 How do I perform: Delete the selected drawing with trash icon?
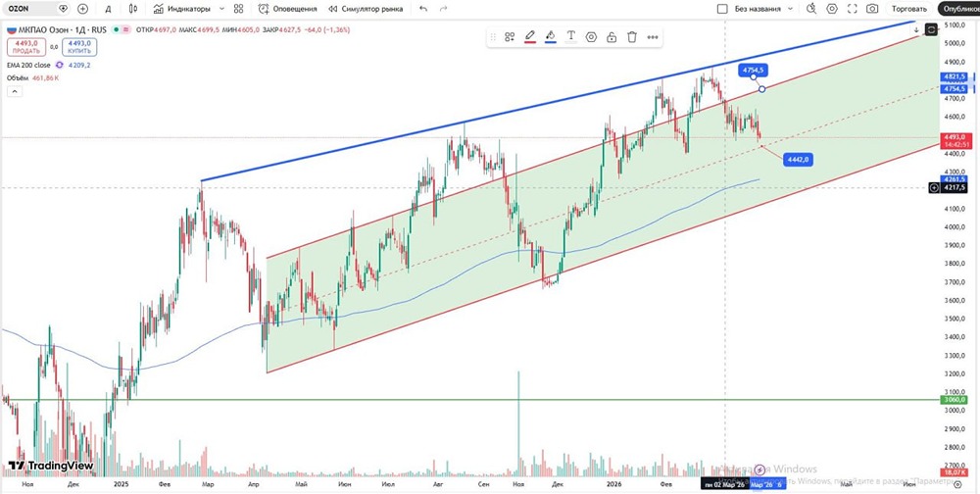click(632, 37)
